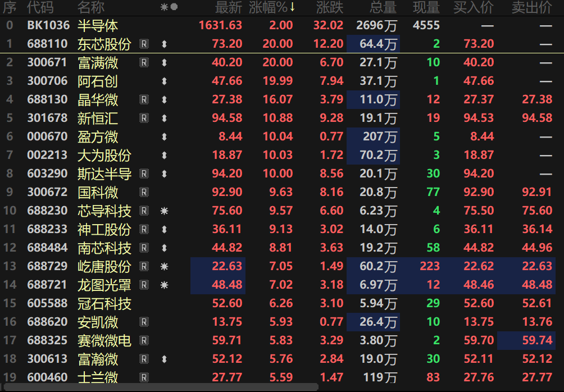
Task: Select stock code 688620
Action: tap(48, 322)
